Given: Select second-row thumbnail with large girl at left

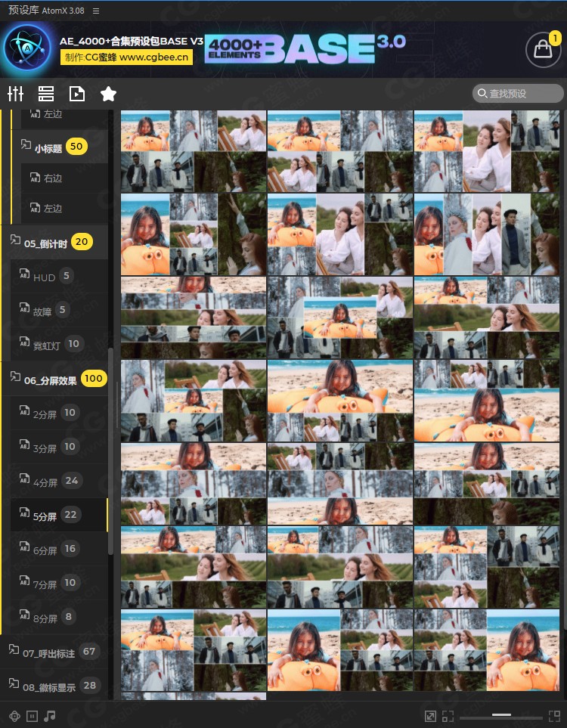Looking at the screenshot, I should (194, 234).
